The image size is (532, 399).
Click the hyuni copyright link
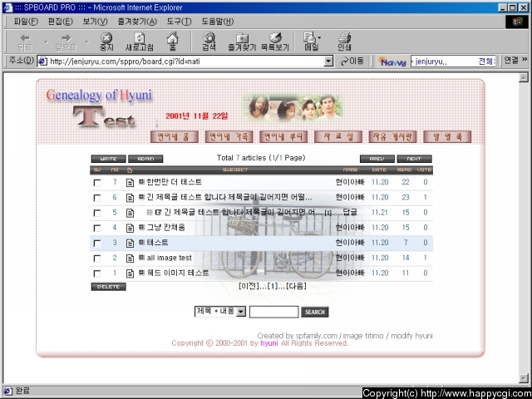click(269, 343)
